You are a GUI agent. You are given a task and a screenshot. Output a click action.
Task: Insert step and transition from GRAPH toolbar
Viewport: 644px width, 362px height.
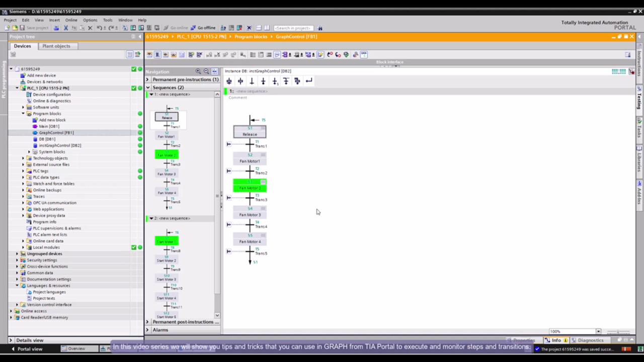point(229,81)
